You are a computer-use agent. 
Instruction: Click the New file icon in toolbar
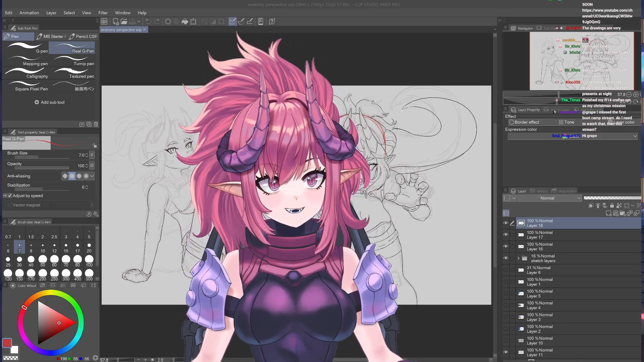[115, 21]
